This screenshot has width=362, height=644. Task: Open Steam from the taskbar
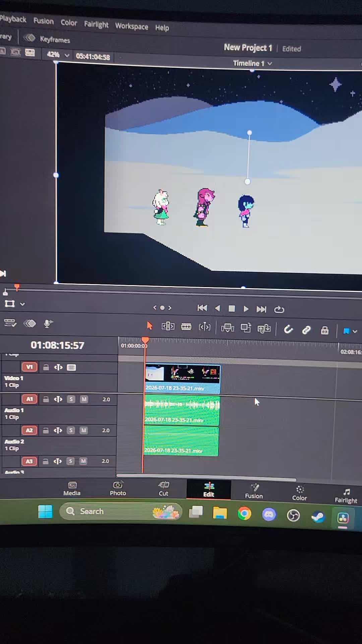318,517
